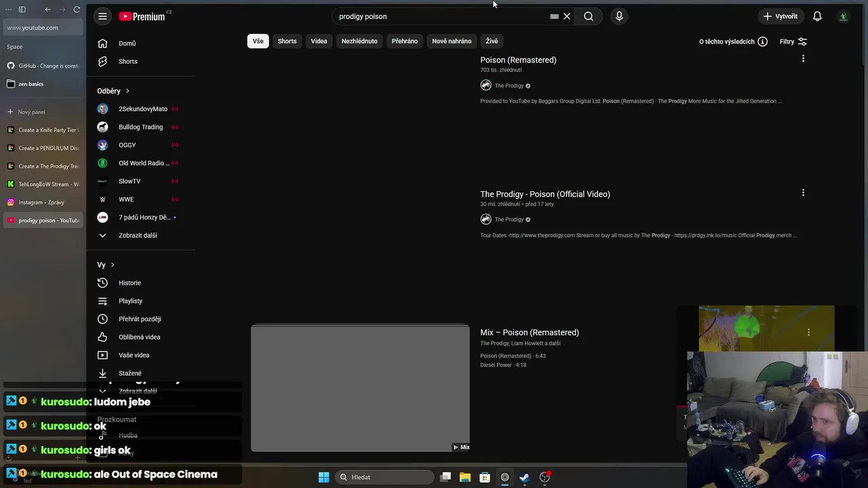This screenshot has width=868, height=488.
Task: Switch to the GitHub pinned browser tab
Action: [x=43, y=66]
